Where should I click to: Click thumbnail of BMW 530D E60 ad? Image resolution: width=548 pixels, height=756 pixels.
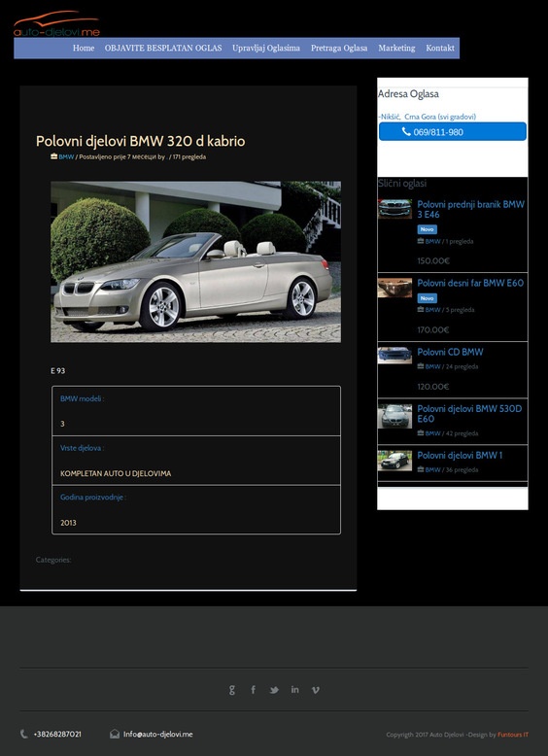coord(394,416)
